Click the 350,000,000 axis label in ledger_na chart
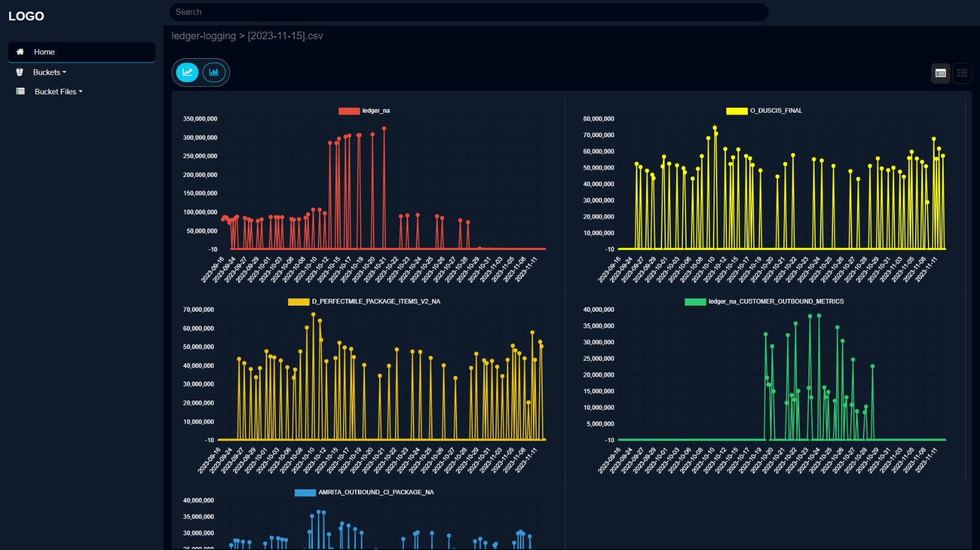The height and width of the screenshot is (550, 980). [200, 119]
